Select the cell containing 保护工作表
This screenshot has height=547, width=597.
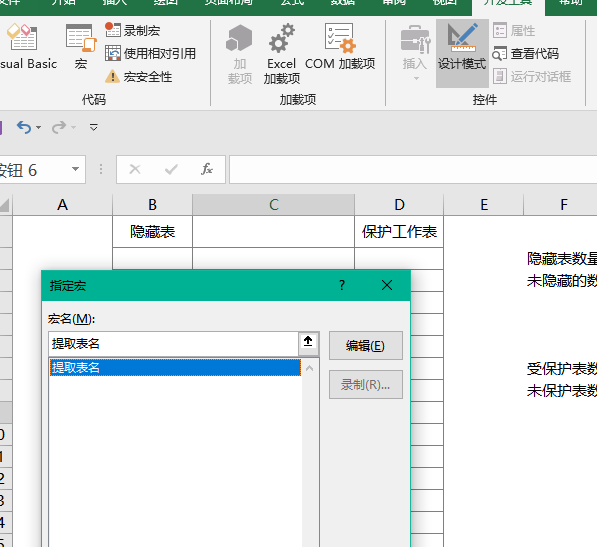tap(399, 231)
